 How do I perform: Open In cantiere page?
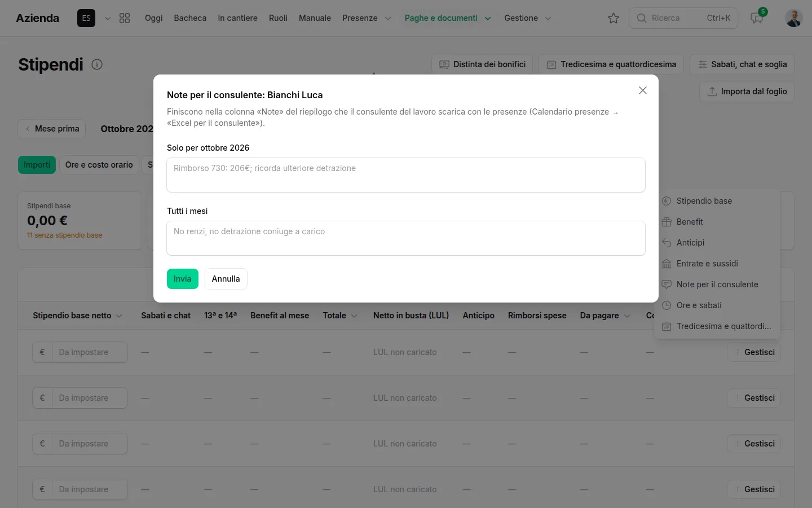pyautogui.click(x=237, y=18)
